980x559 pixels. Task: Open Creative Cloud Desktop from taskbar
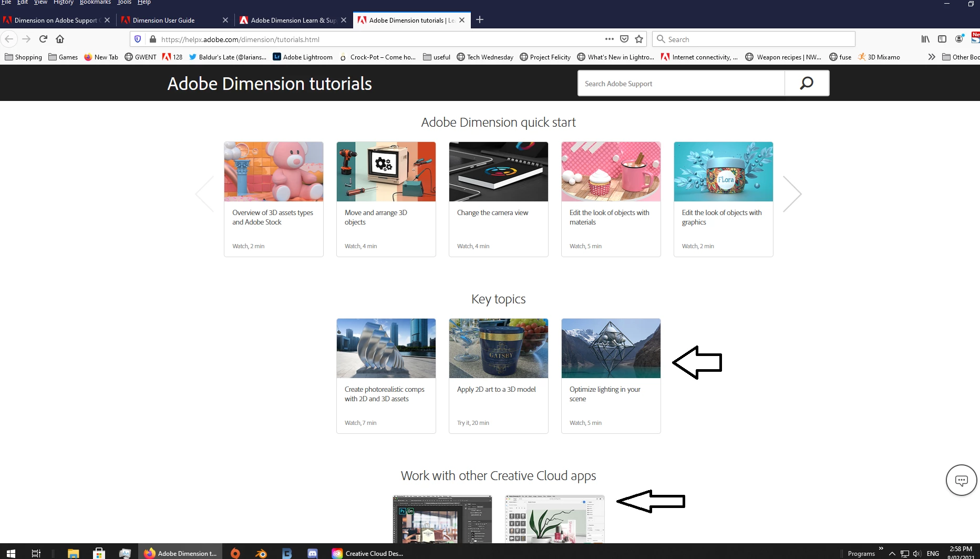(367, 553)
